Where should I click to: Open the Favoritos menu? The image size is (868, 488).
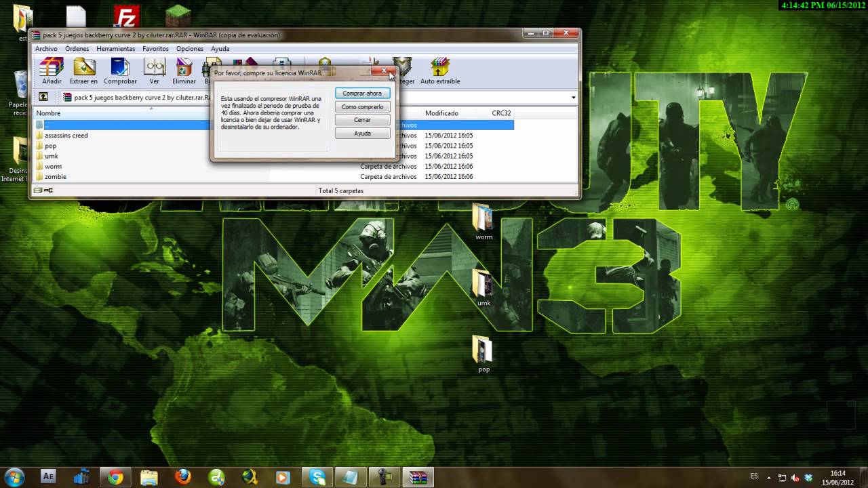click(155, 49)
